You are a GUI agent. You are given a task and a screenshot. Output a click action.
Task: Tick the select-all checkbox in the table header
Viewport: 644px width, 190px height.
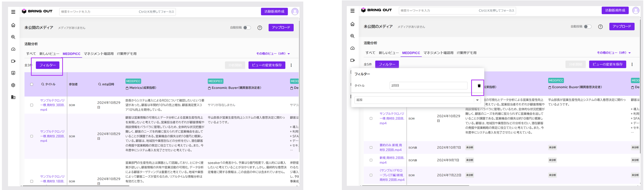(x=32, y=85)
